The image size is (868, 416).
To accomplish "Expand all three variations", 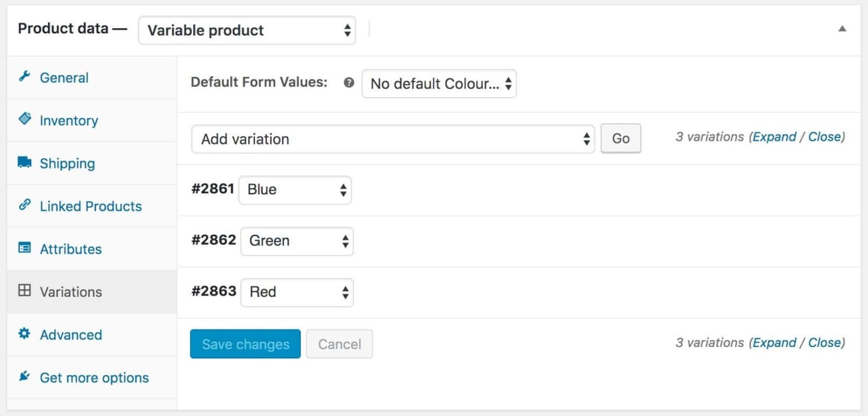I will point(774,136).
